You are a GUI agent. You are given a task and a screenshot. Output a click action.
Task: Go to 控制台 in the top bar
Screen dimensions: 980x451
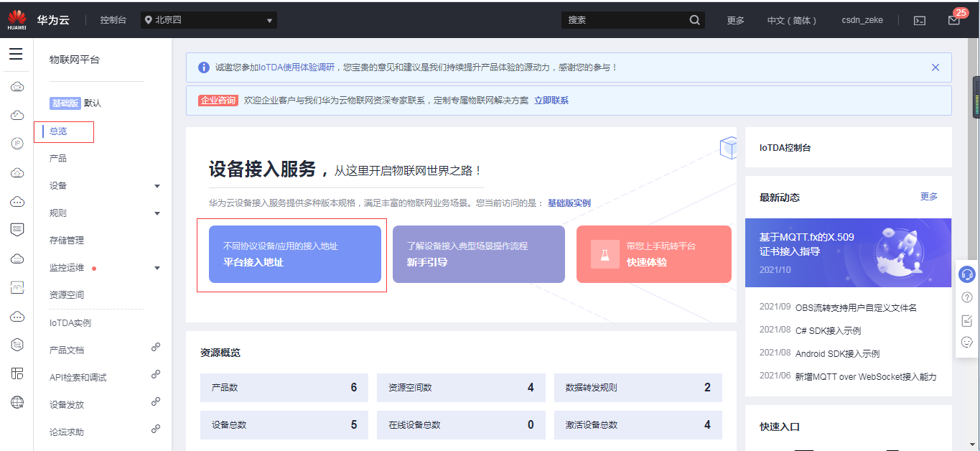(x=113, y=20)
